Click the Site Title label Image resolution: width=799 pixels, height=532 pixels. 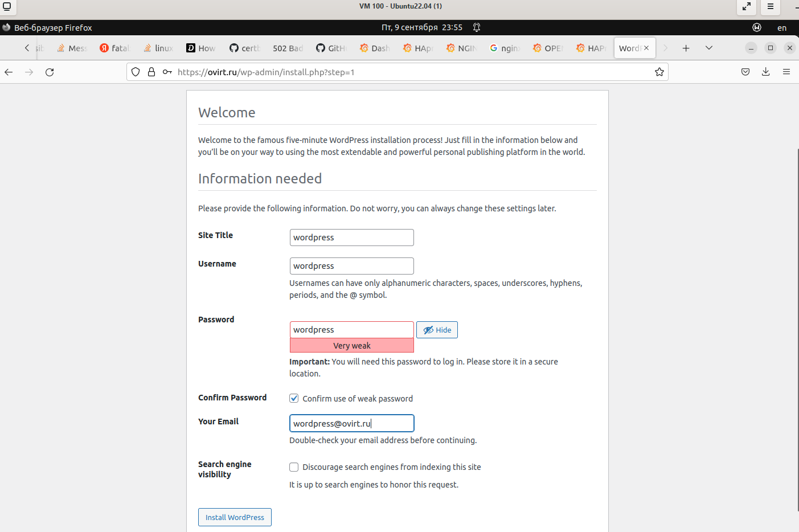pos(215,235)
